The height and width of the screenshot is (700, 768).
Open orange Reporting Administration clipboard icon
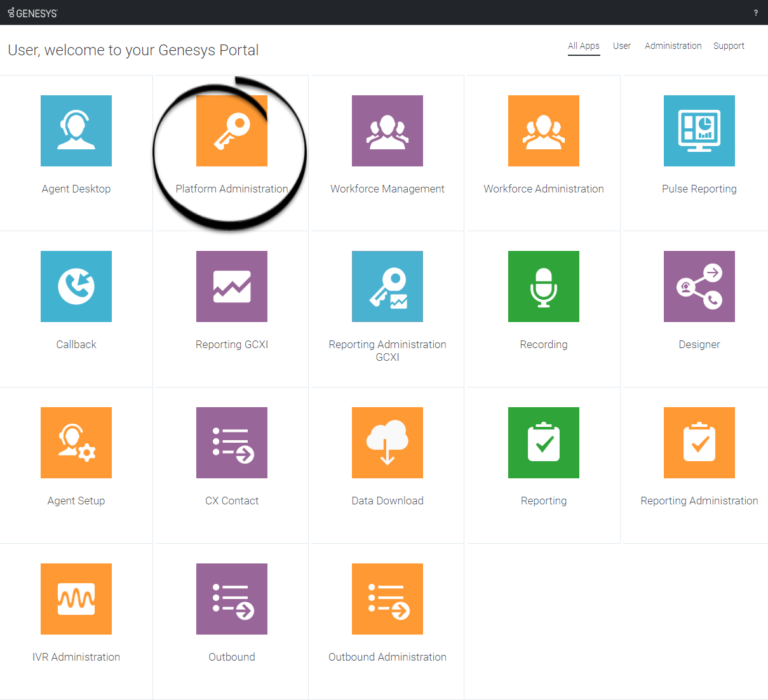tap(699, 443)
